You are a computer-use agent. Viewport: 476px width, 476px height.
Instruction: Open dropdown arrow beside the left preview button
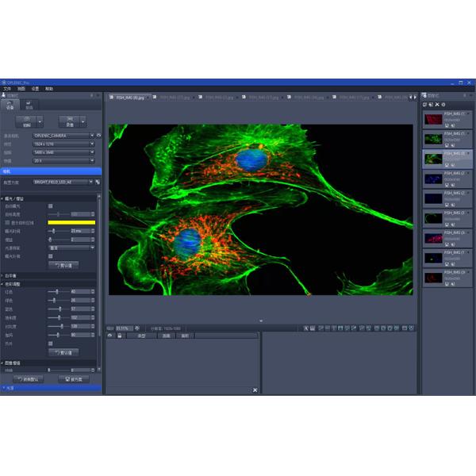pyautogui.click(x=40, y=122)
